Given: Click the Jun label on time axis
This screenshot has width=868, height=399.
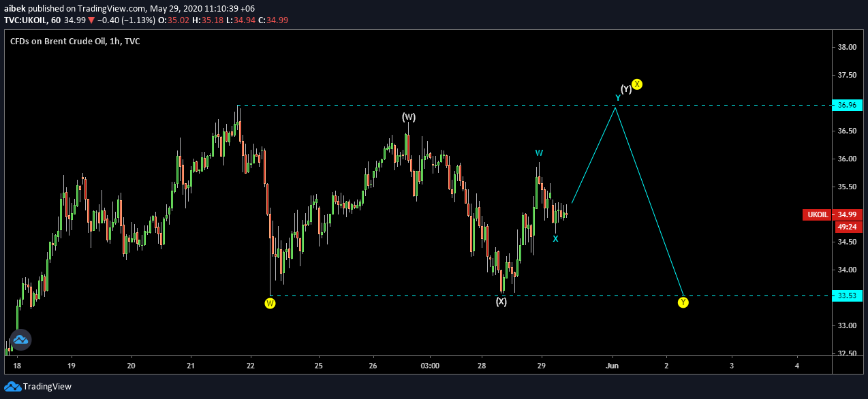Looking at the screenshot, I should click(x=613, y=366).
